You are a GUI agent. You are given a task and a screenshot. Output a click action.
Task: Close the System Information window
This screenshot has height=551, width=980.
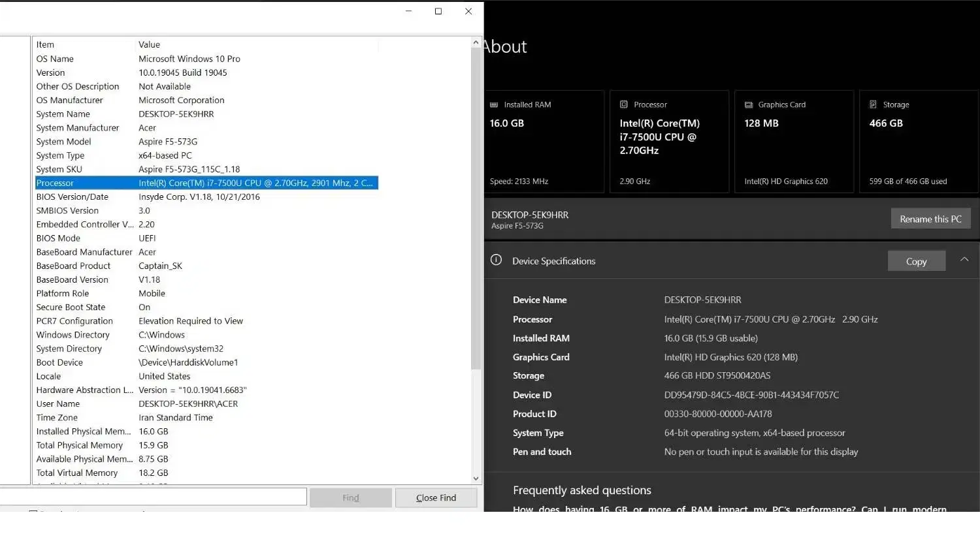(468, 11)
